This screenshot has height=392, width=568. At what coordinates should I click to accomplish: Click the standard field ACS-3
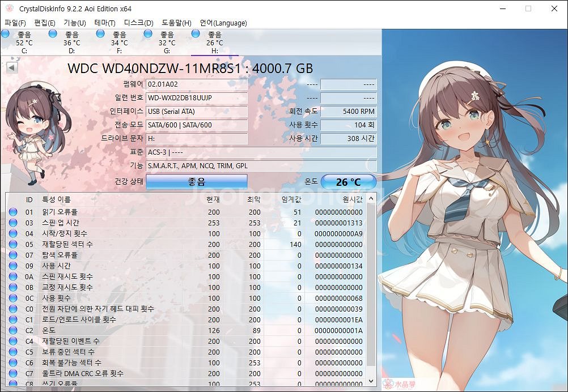click(261, 152)
